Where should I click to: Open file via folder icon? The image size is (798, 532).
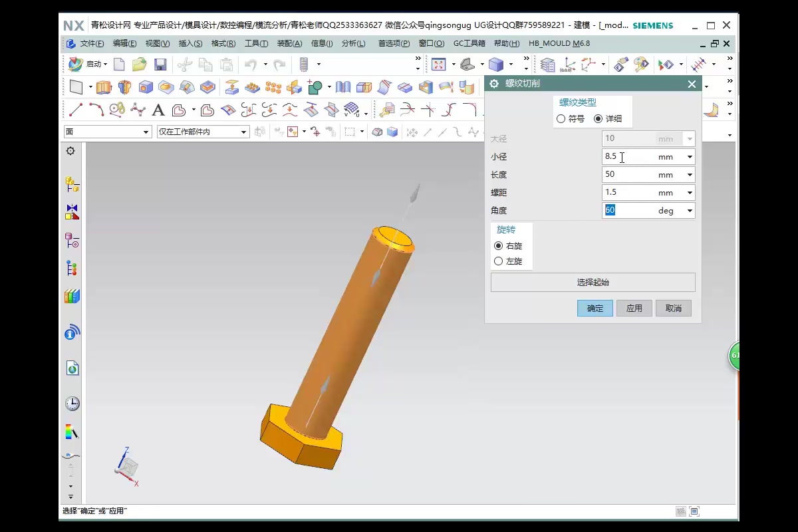tap(139, 65)
